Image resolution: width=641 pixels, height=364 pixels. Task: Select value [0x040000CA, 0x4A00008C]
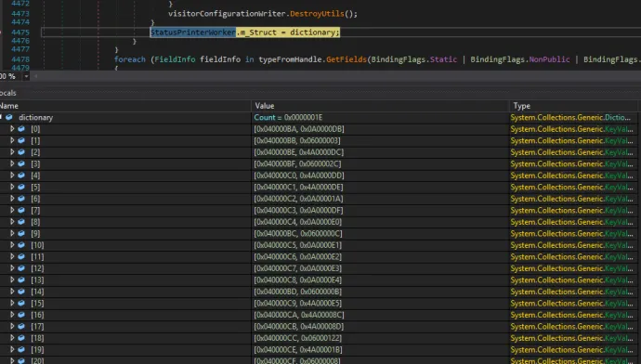point(299,315)
